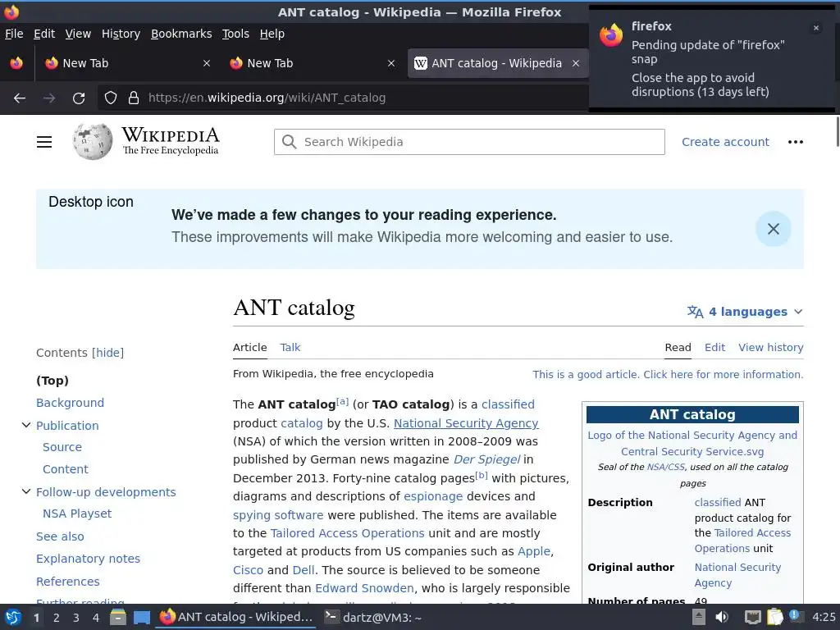840x630 pixels.
Task: Open the Help menu
Action: (x=272, y=34)
